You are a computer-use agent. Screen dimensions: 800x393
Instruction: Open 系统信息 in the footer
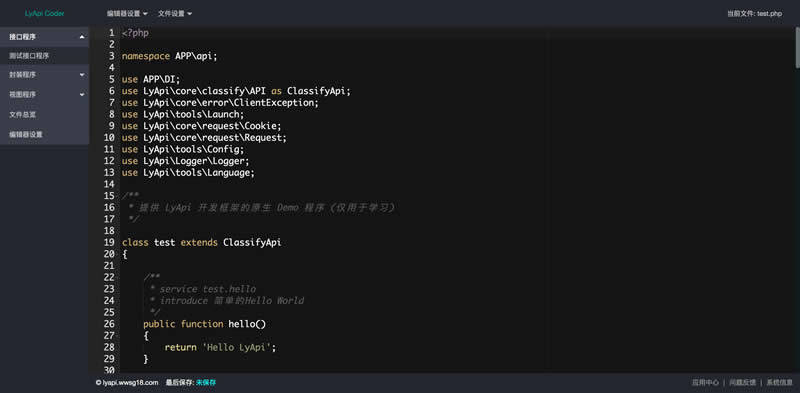pyautogui.click(x=780, y=382)
